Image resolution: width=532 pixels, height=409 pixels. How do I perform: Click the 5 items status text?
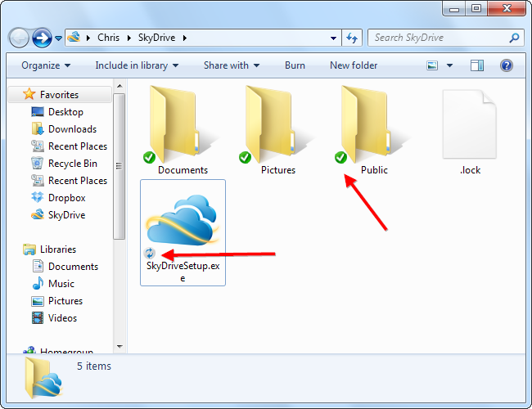(94, 366)
